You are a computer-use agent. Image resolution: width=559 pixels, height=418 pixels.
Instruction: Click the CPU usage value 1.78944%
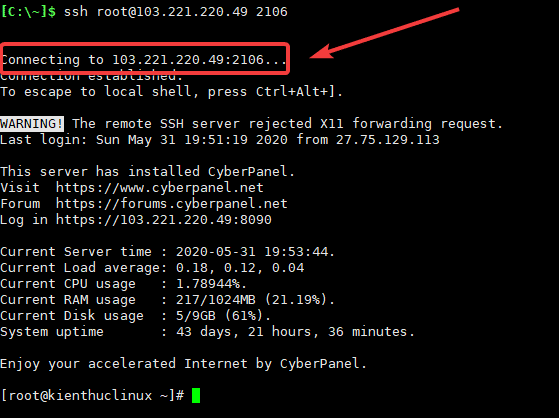211,284
